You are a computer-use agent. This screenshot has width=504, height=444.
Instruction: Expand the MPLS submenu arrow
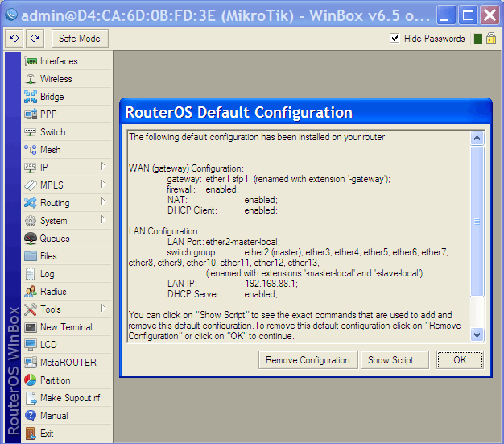(x=103, y=184)
